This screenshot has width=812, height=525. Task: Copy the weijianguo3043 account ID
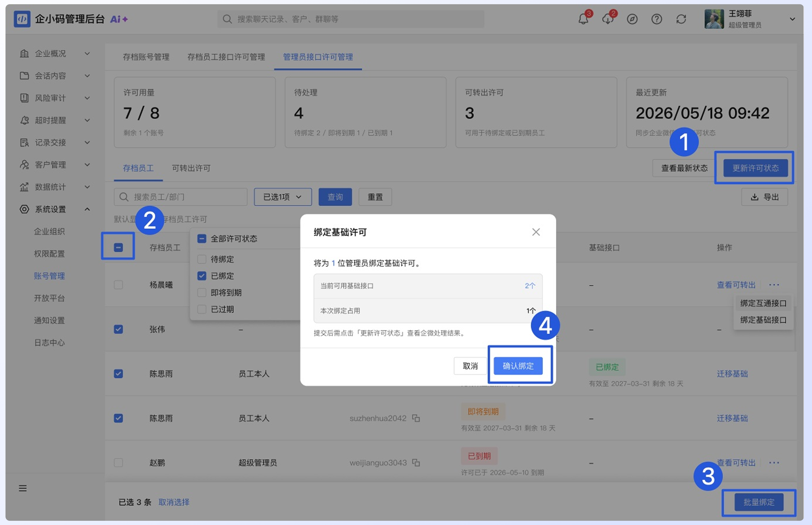(416, 463)
